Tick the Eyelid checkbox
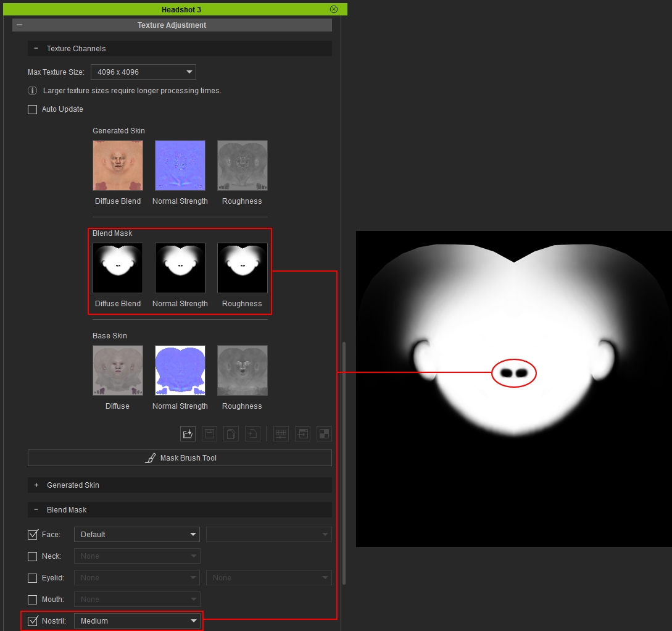Image resolution: width=672 pixels, height=631 pixels. pyautogui.click(x=32, y=578)
